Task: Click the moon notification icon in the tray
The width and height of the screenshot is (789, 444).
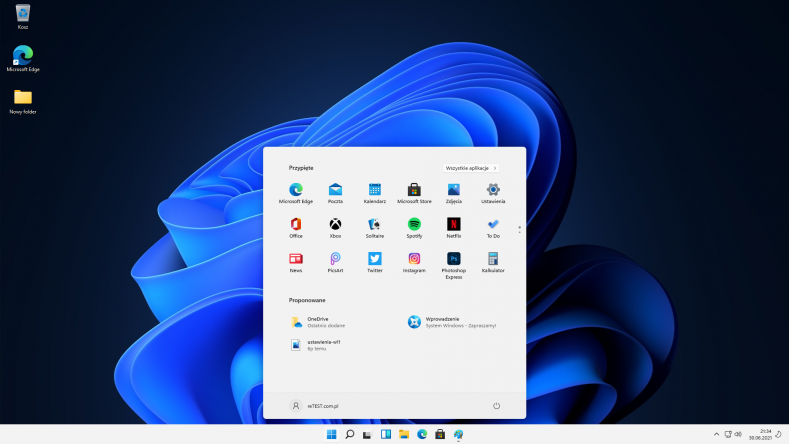Action: tap(779, 434)
